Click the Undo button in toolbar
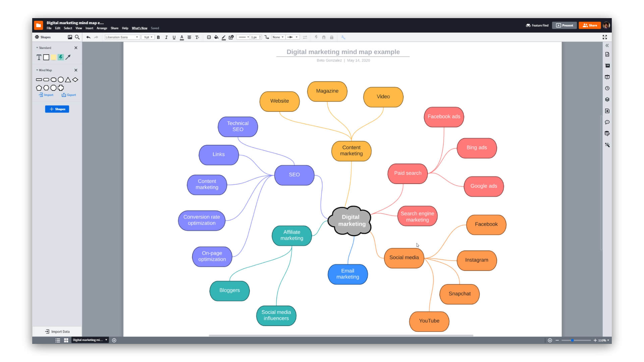Viewport: 644px width, 362px height. point(89,37)
